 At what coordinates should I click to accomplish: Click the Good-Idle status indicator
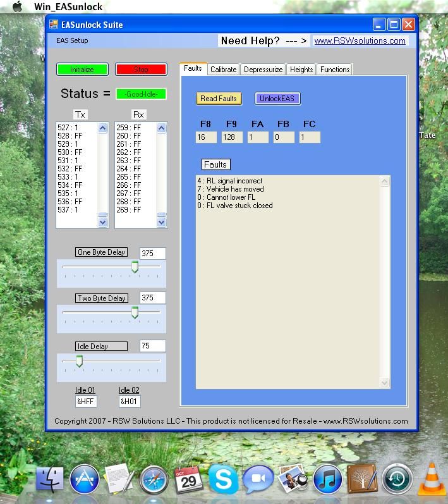142,94
